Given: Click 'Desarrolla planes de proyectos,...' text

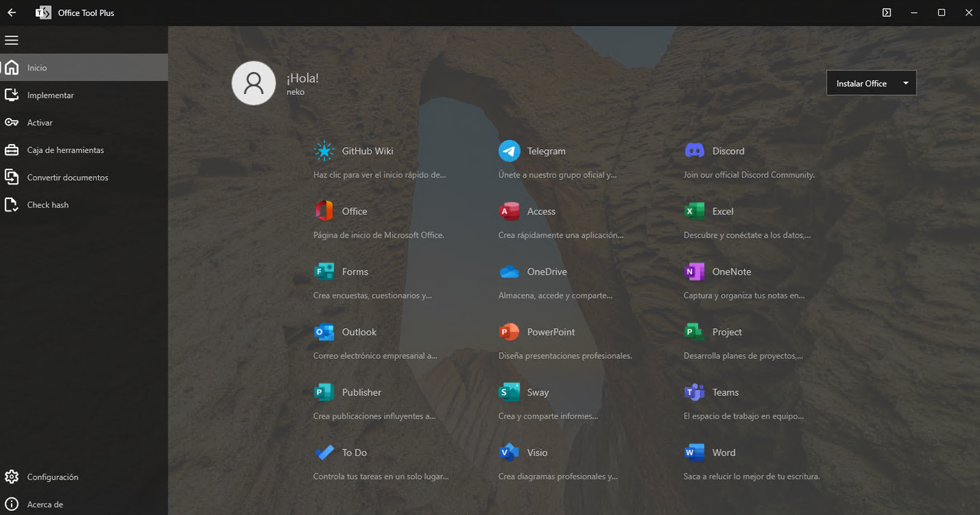Looking at the screenshot, I should (x=743, y=356).
